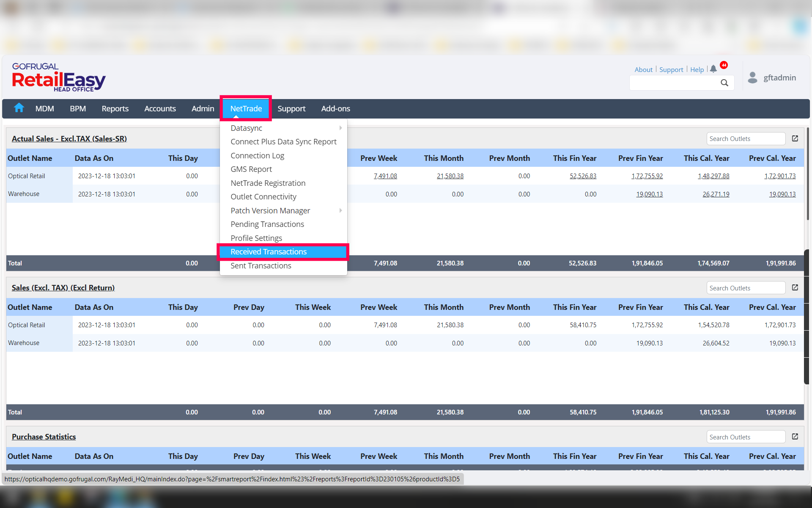Open Actual Sales panel in new window
Image resolution: width=812 pixels, height=508 pixels.
click(x=795, y=138)
